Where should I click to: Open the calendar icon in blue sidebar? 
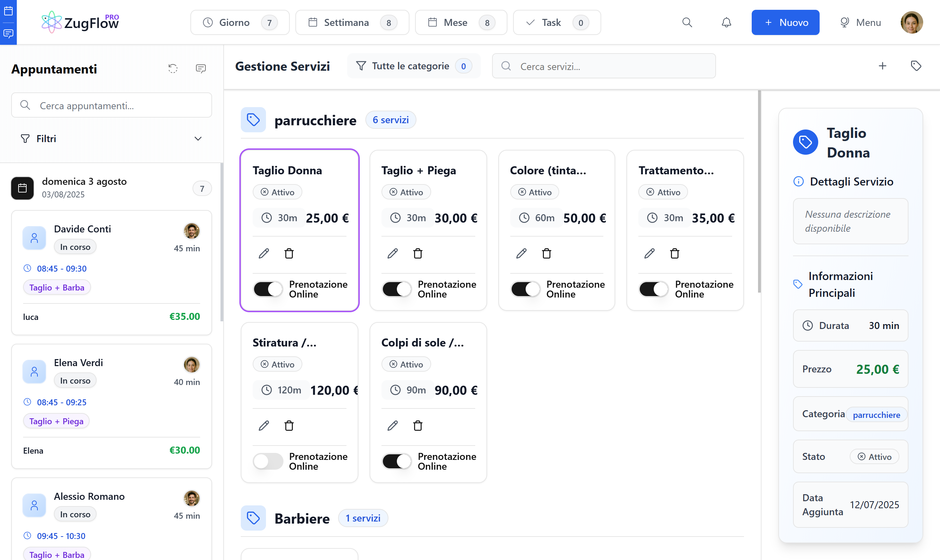(x=8, y=11)
